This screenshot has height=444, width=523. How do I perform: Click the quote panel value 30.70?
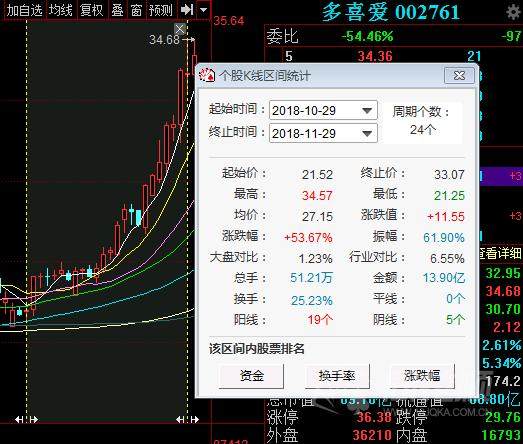[x=503, y=309]
